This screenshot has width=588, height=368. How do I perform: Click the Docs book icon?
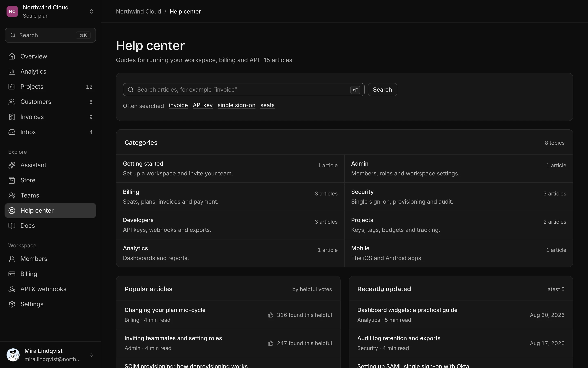tap(12, 226)
